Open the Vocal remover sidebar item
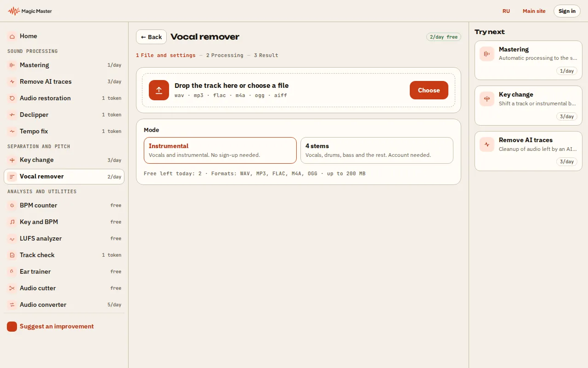Screen dimensions: 588x368 [x=64, y=177]
